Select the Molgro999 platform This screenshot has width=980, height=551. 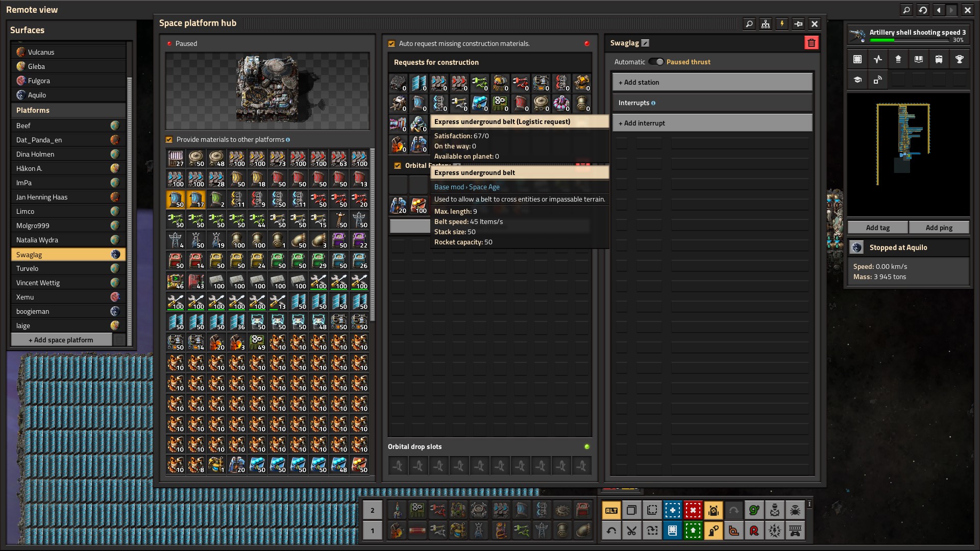click(x=68, y=226)
